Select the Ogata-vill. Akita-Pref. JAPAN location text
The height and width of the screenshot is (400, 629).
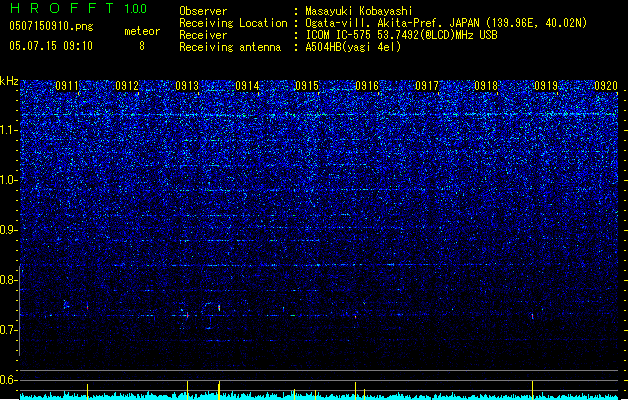[x=446, y=23]
